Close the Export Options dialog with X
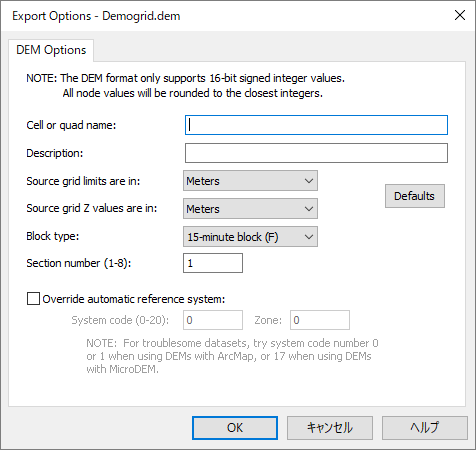The image size is (476, 450). (x=460, y=15)
